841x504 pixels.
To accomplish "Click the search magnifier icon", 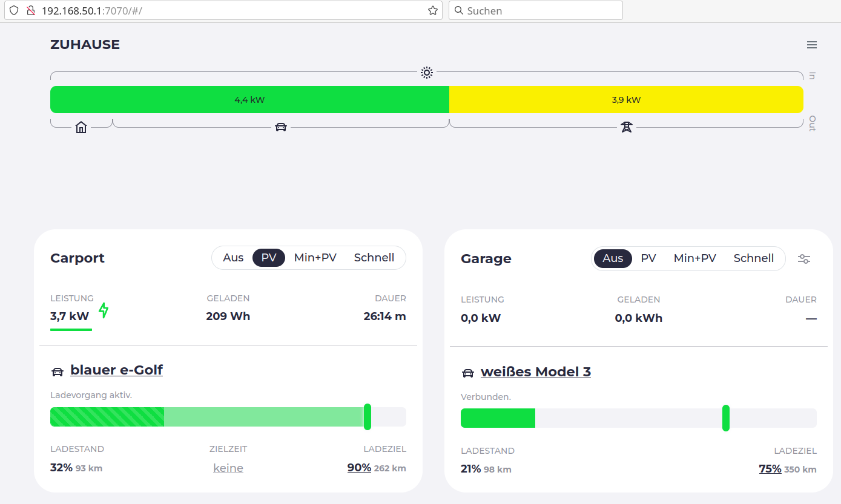I will pos(459,10).
